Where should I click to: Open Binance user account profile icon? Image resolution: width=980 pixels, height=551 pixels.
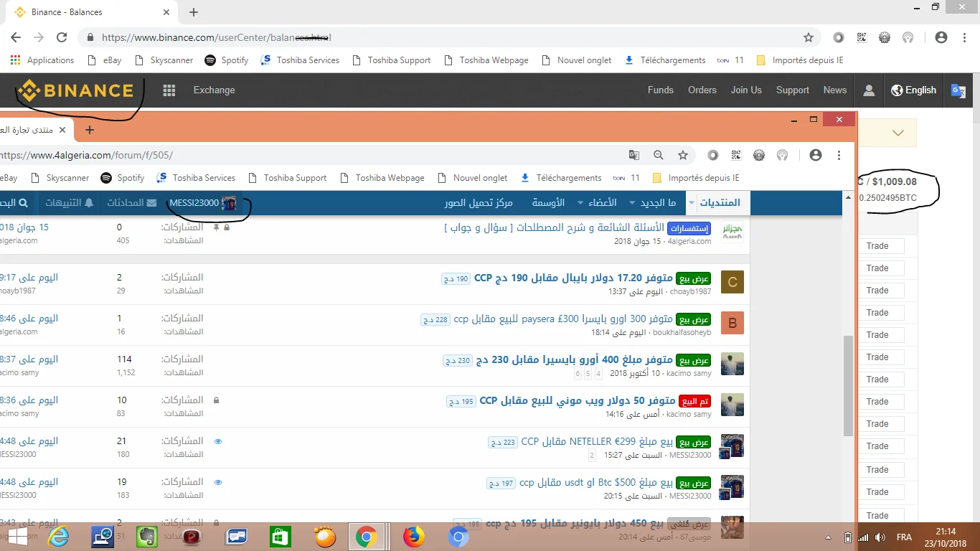[x=869, y=90]
